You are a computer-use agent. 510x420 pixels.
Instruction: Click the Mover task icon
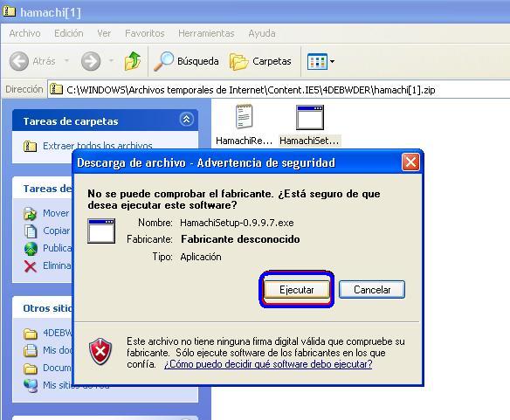(31, 213)
